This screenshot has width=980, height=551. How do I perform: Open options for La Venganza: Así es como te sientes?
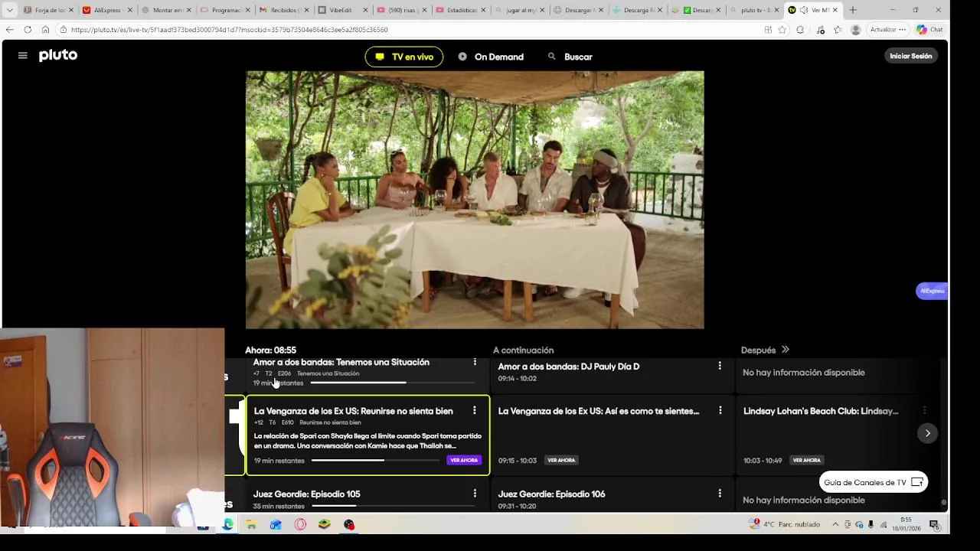pyautogui.click(x=720, y=410)
